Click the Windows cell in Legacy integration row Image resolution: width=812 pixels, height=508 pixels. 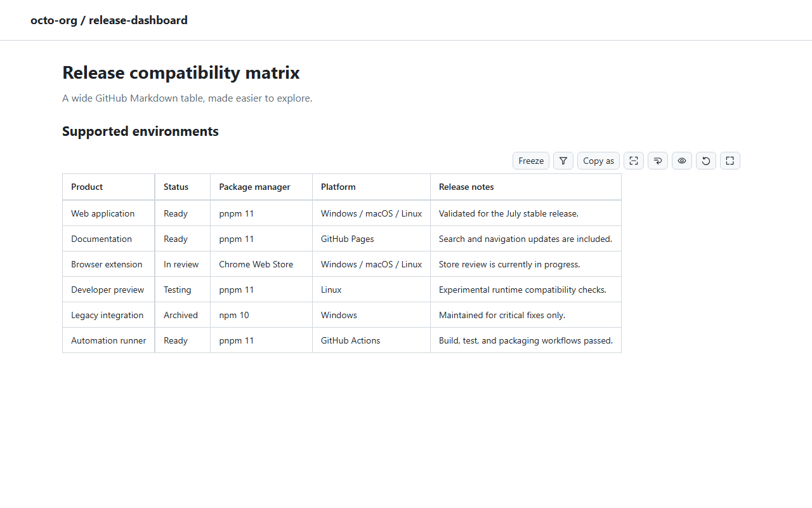click(371, 315)
